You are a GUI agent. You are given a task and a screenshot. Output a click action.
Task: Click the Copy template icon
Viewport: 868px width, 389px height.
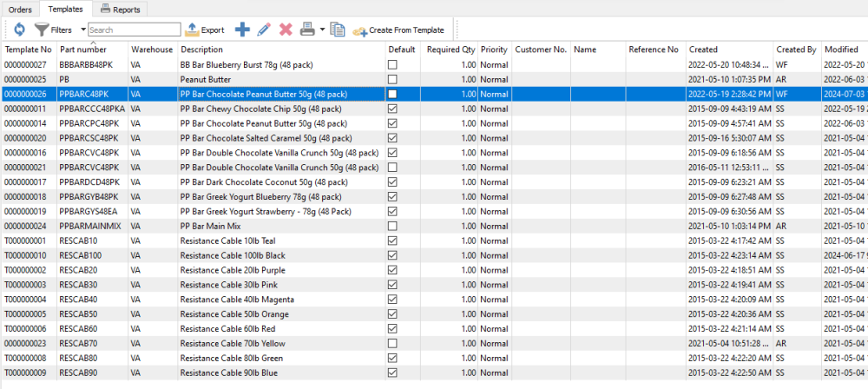coord(337,30)
